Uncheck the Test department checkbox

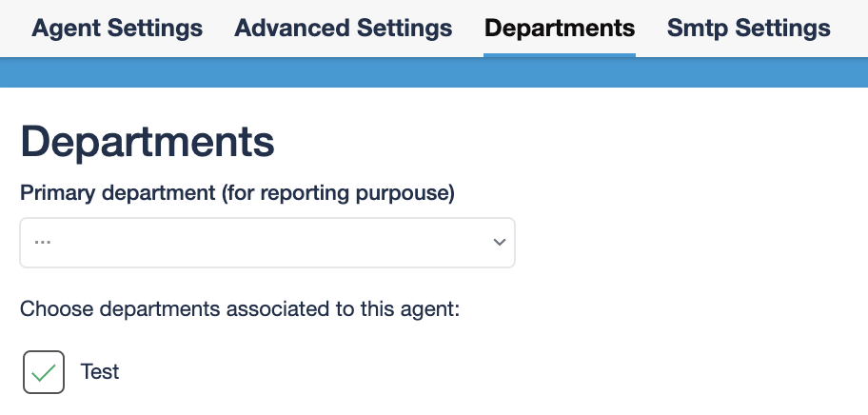point(44,372)
